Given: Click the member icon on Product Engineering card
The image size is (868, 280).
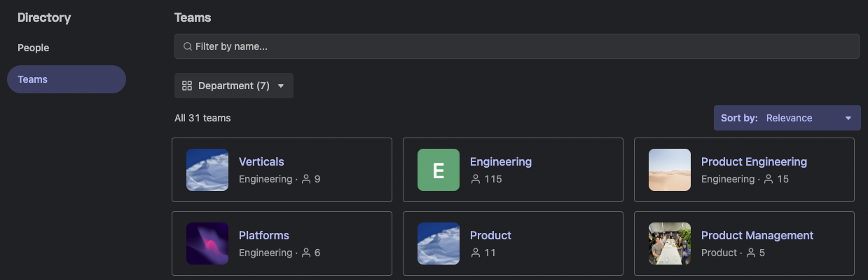Looking at the screenshot, I should (769, 179).
